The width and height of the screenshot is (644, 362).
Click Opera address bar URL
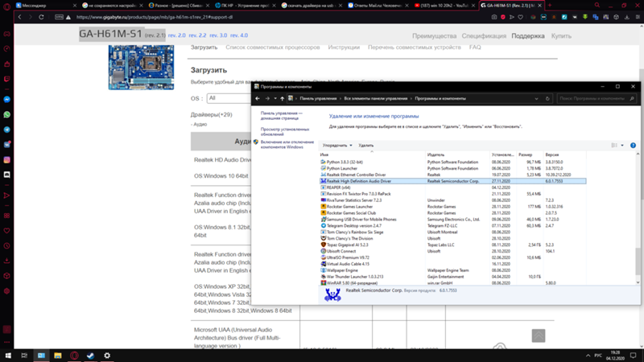coord(155,17)
